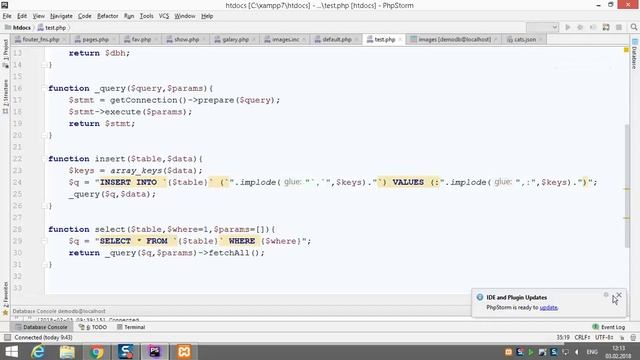
Task: Close the IDE and Plugin Updates notification
Action: 619,295
